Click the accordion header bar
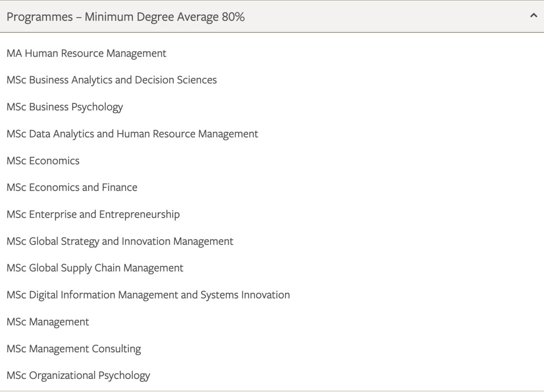The height and width of the screenshot is (392, 544). point(272,17)
